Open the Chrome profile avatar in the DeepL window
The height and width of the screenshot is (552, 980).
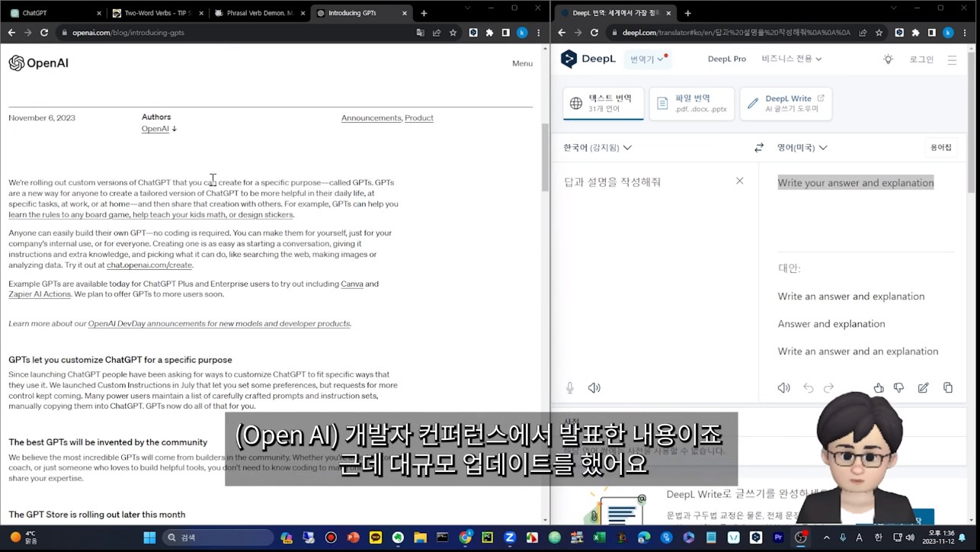pyautogui.click(x=948, y=33)
